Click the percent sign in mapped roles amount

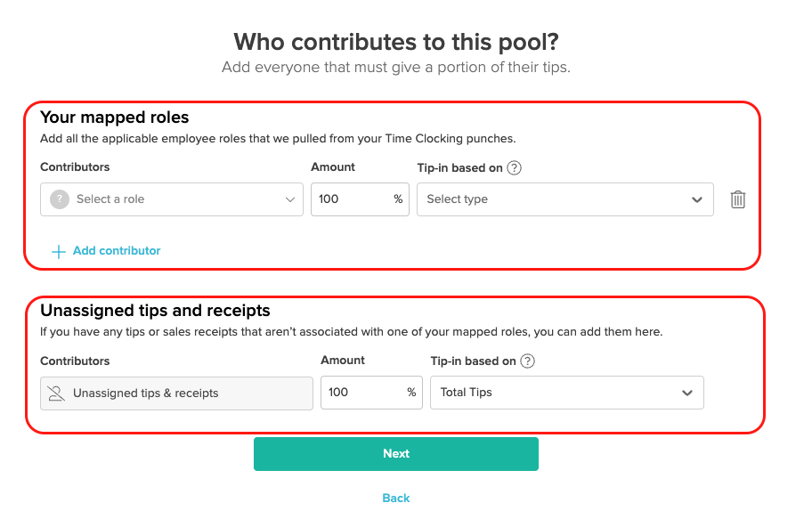coord(398,199)
